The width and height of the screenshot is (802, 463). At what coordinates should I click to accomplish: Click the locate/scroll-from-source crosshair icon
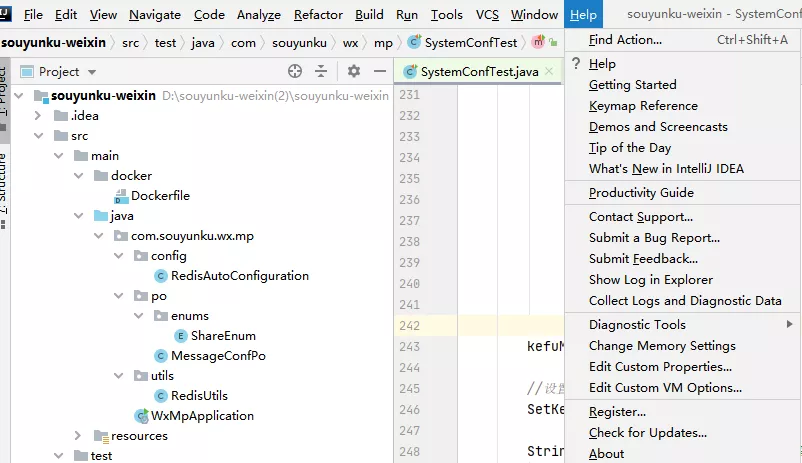pos(295,71)
